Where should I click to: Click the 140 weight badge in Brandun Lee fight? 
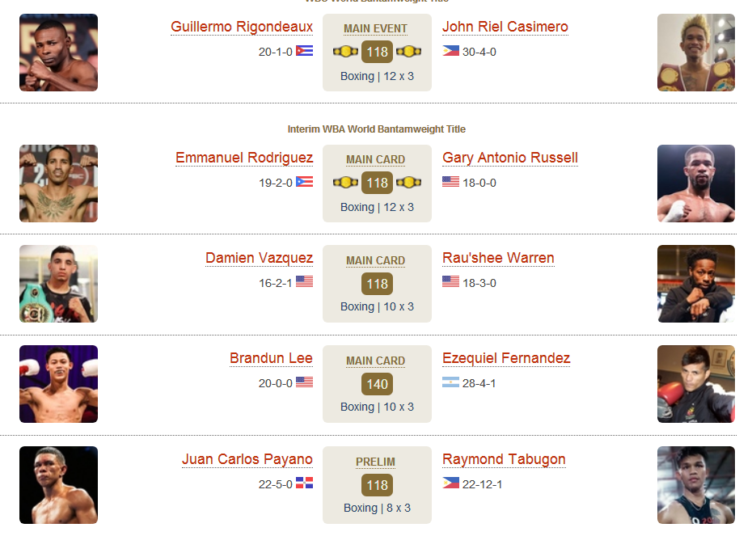tap(377, 384)
